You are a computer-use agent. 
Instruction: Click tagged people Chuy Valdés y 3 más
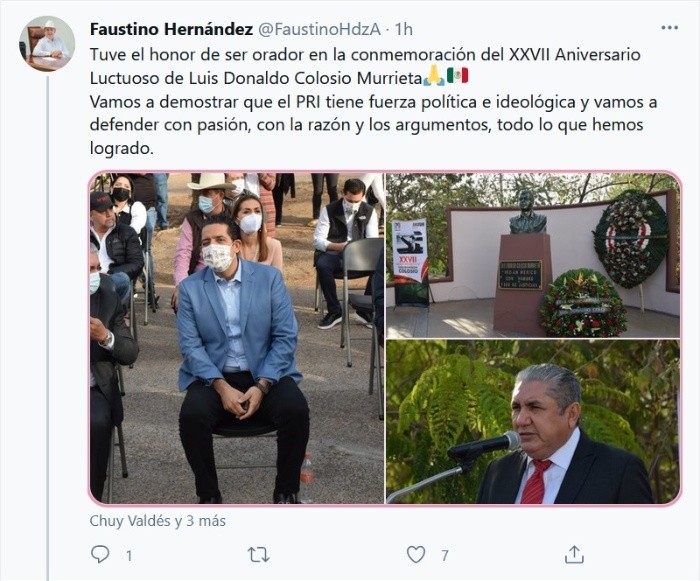[158, 521]
